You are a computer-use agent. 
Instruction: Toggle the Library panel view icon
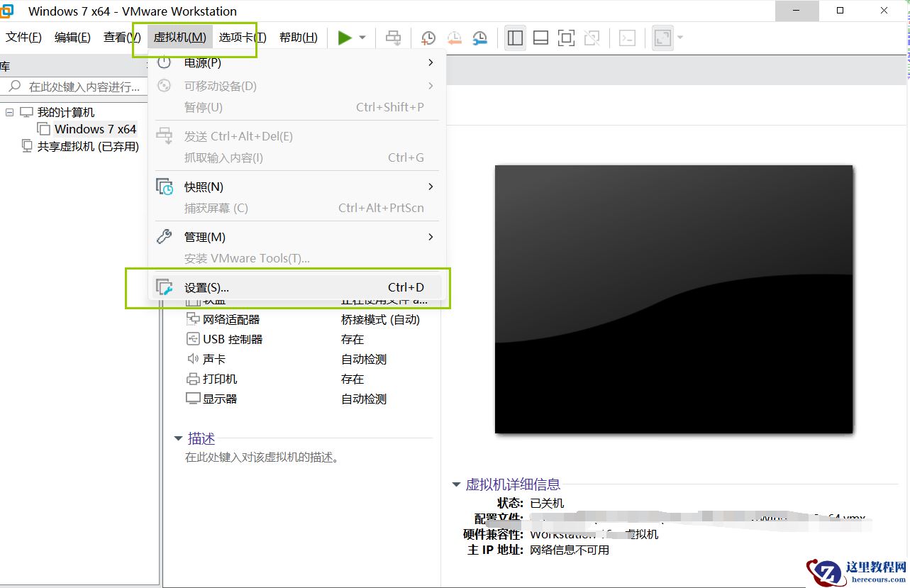coord(515,38)
